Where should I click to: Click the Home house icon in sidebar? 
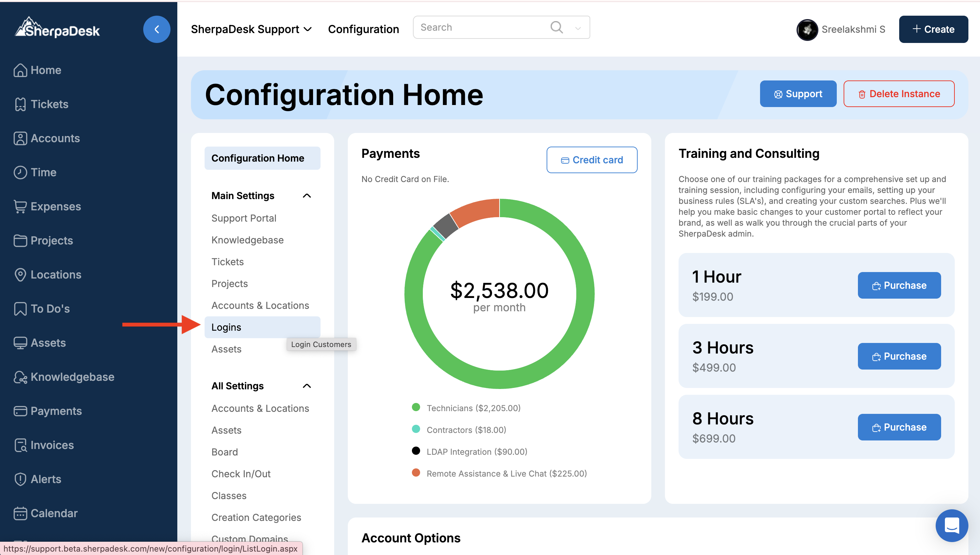(20, 70)
